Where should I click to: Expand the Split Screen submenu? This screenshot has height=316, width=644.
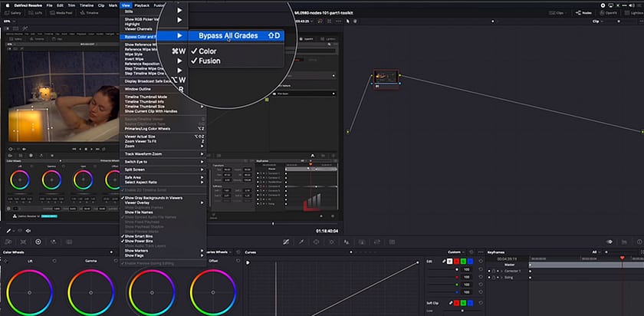click(163, 170)
